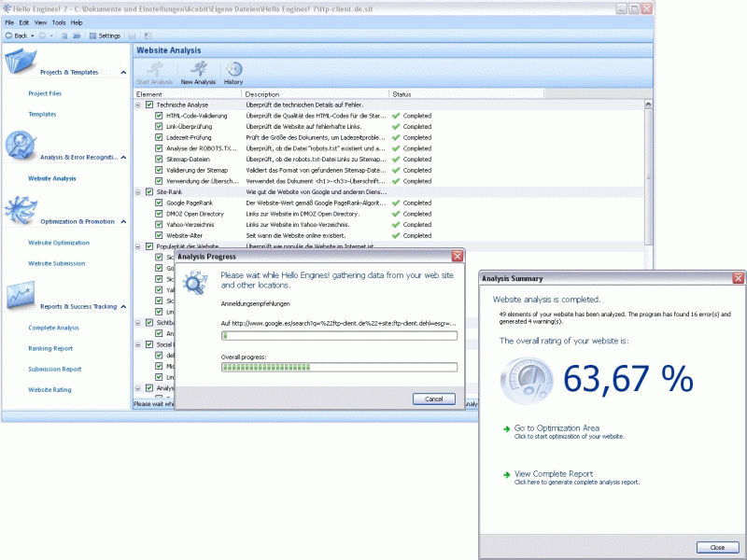747x560 pixels.
Task: Uncheck the Technische Analyse group checkbox
Action: (149, 105)
